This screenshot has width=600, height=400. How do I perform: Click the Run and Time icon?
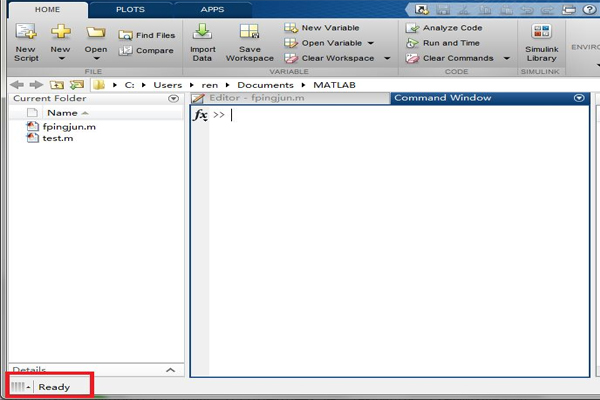(412, 43)
